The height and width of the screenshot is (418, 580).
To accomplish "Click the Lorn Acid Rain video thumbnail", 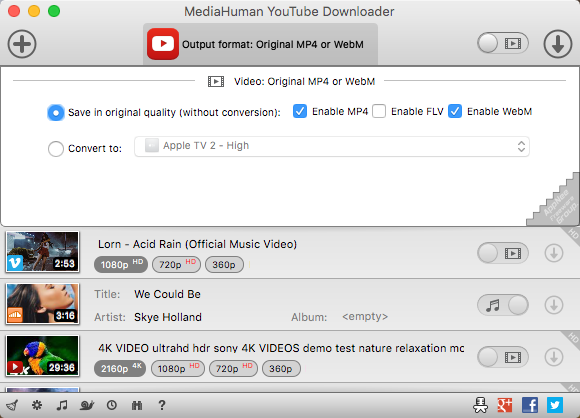I will [43, 252].
